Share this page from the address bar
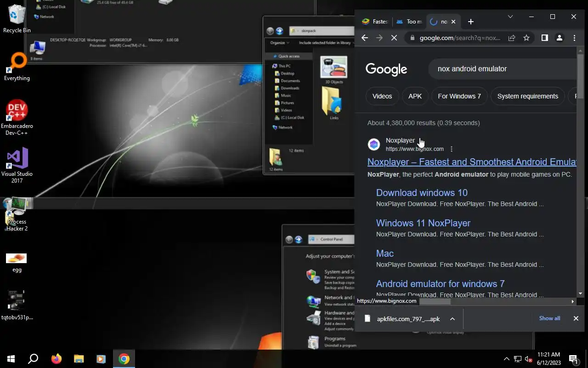This screenshot has height=368, width=588. point(512,38)
